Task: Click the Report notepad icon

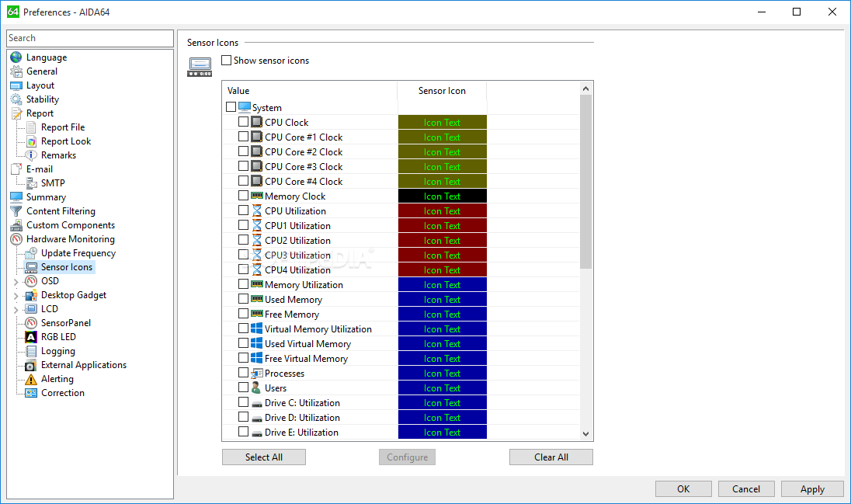Action: click(x=16, y=113)
